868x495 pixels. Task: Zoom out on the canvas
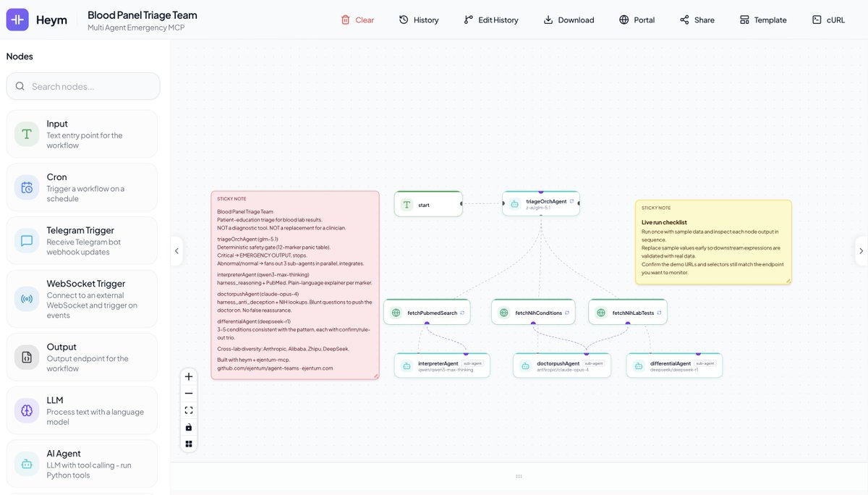point(189,394)
